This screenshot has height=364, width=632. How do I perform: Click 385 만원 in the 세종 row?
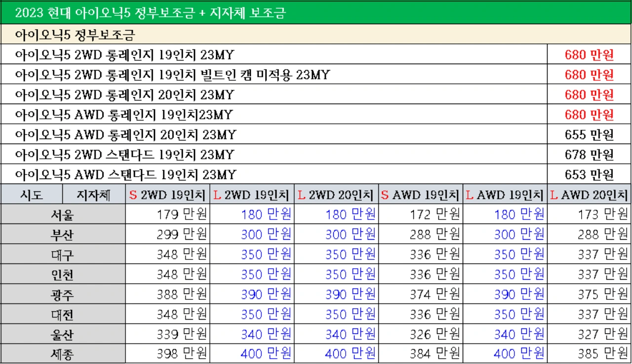pos(603,354)
